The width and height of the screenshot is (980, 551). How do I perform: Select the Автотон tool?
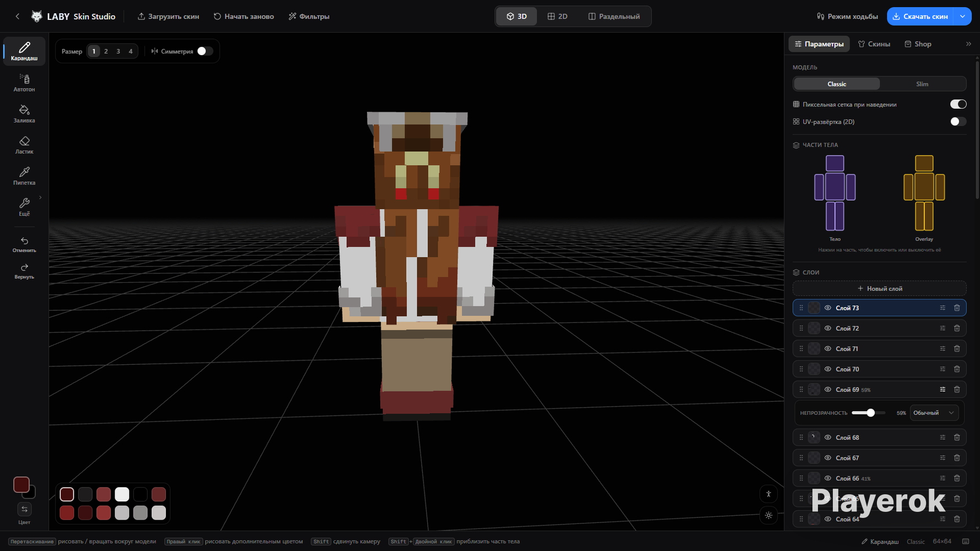pos(24,83)
